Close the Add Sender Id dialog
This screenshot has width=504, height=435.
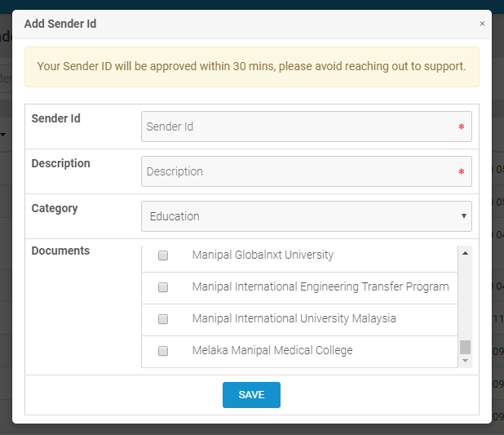tap(482, 24)
